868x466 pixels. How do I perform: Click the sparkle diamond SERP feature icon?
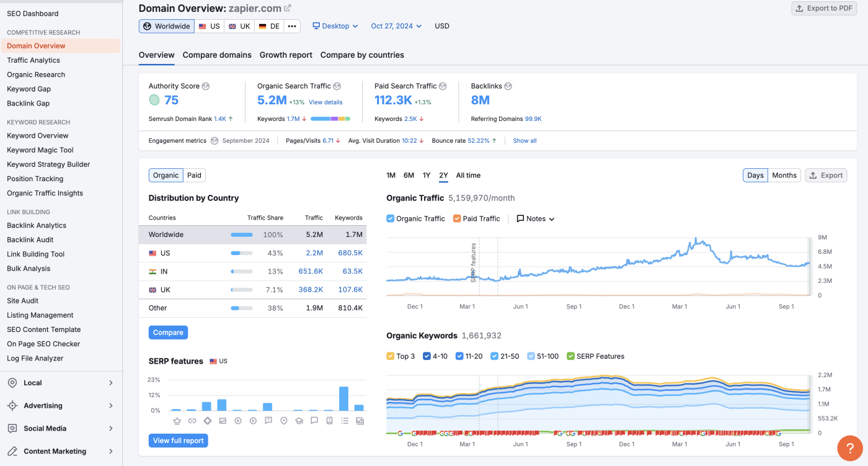(207, 421)
